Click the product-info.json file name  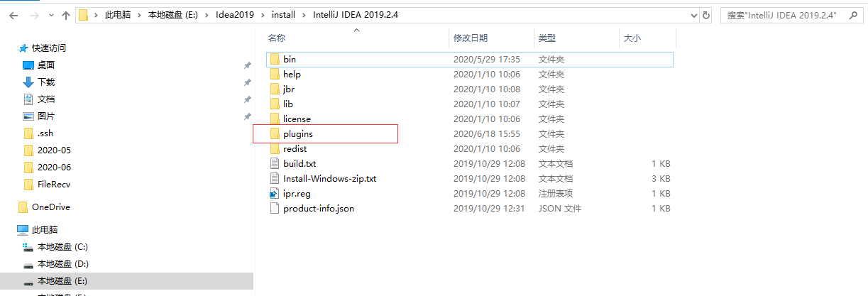point(319,208)
